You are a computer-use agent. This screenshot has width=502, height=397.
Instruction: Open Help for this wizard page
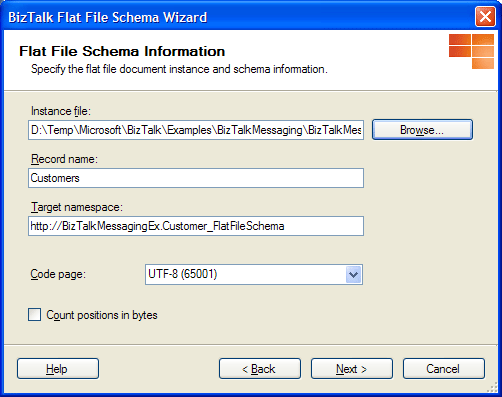click(x=58, y=369)
